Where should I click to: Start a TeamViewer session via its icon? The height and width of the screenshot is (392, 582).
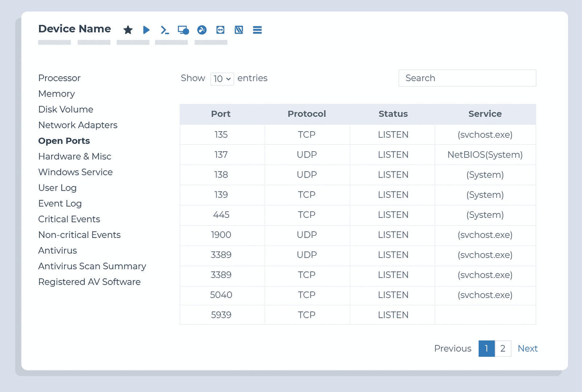(220, 30)
